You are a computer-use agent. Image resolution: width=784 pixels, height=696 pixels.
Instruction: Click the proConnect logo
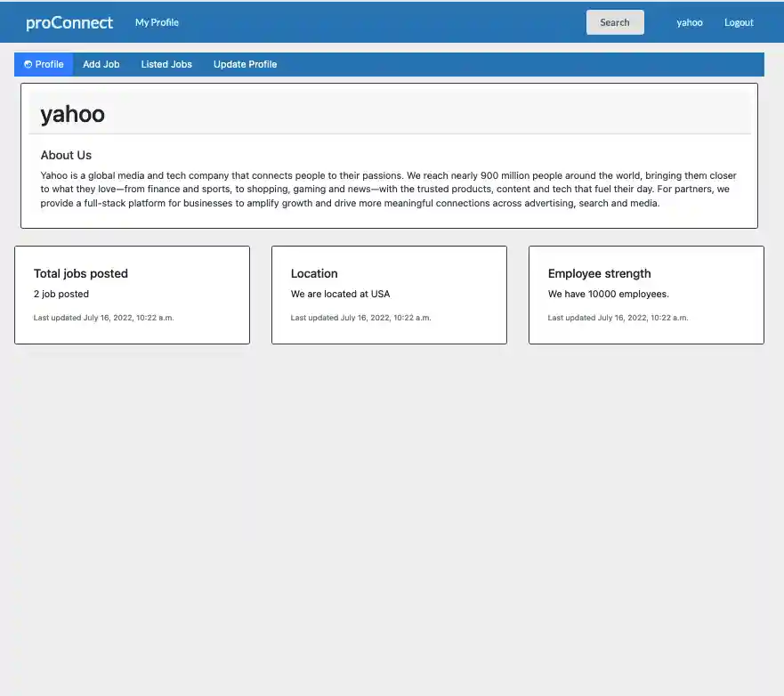pos(69,22)
